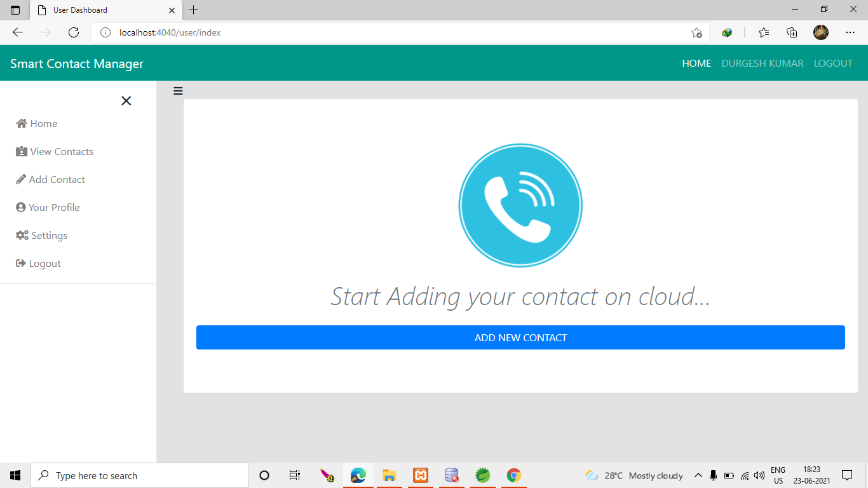Open the DURGESH KUMAR navbar menu
Screen dimensions: 868x488
point(762,63)
